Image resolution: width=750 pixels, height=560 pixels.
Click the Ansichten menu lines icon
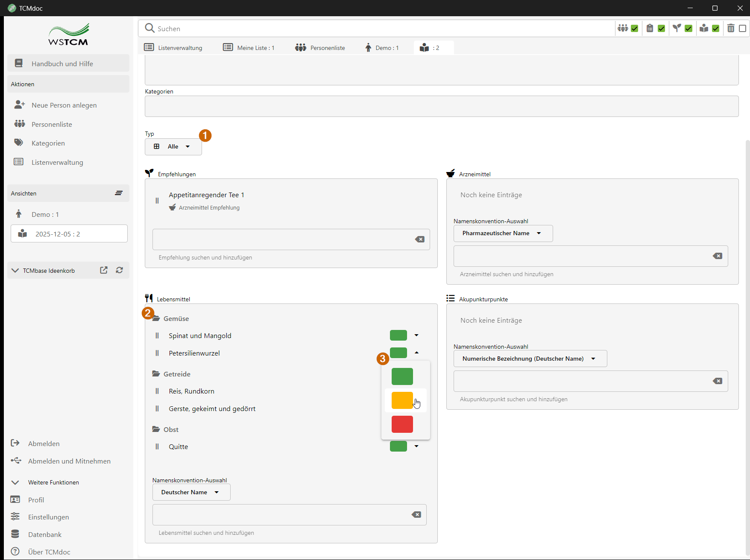[x=119, y=193]
